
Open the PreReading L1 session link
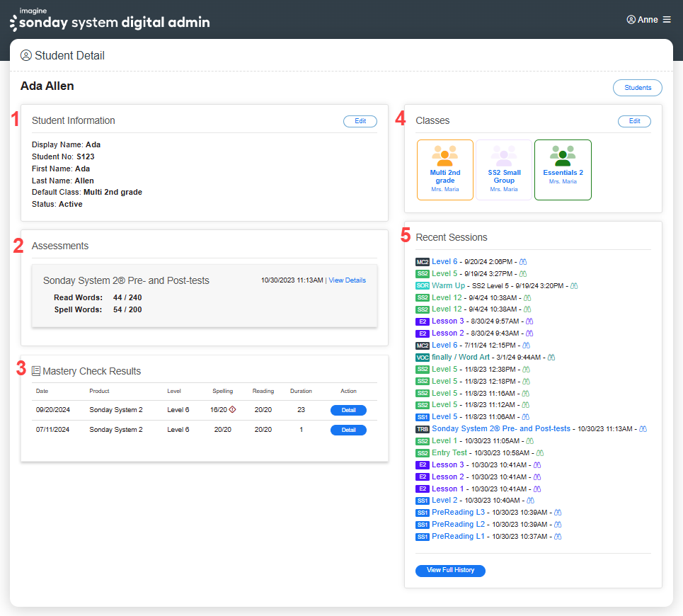click(x=458, y=536)
